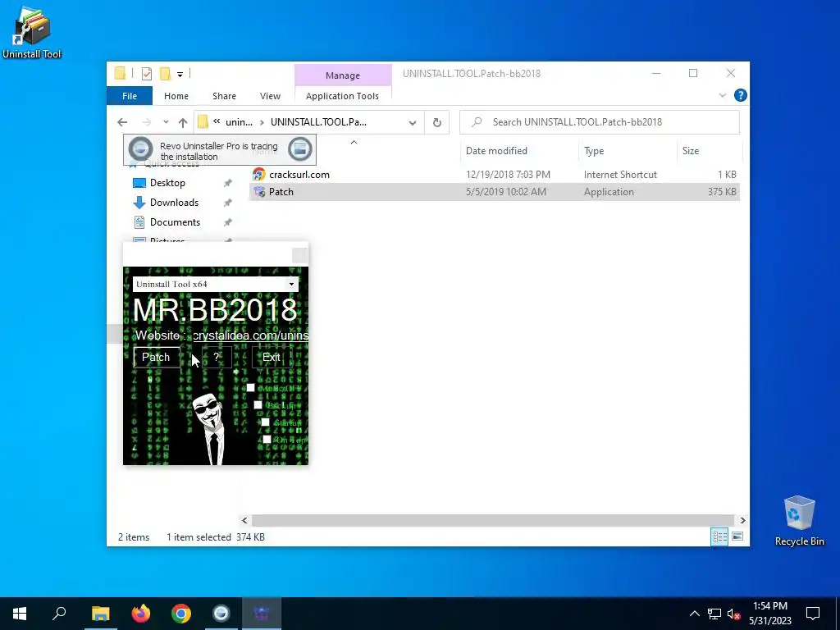This screenshot has width=840, height=630.
Task: Click the Revo Uninstaller tracing icon on the left
Action: tap(140, 149)
